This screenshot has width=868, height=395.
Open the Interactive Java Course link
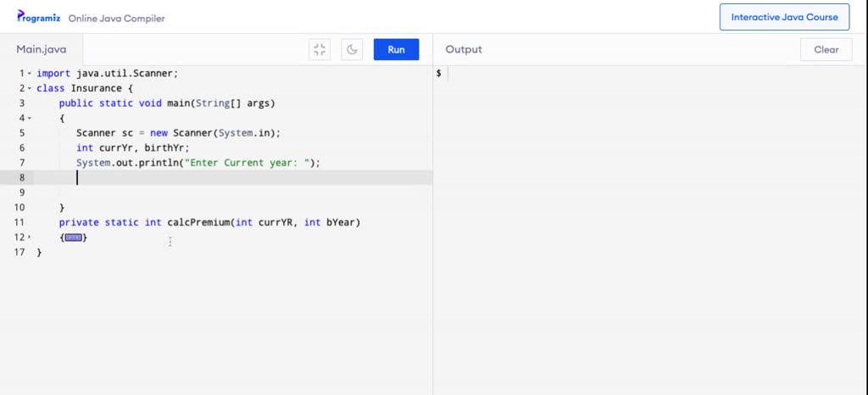[x=784, y=17]
